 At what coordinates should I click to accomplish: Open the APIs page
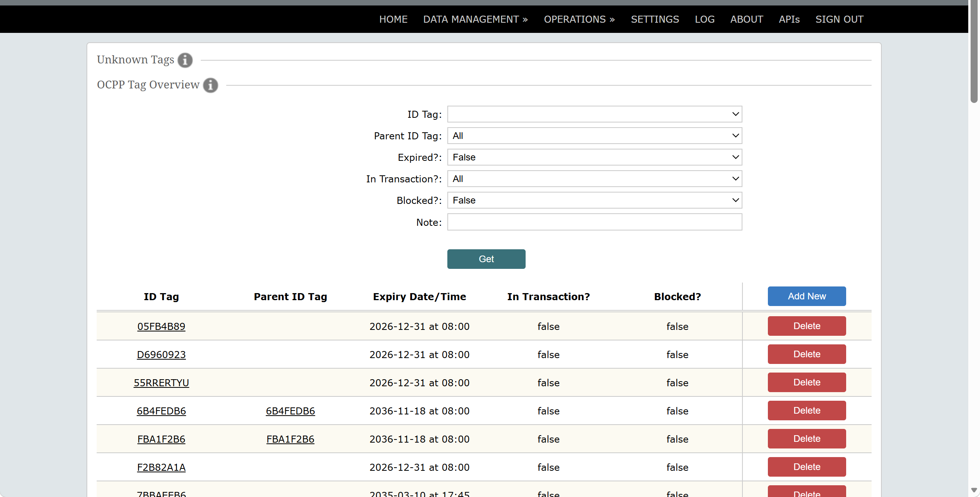coord(789,19)
